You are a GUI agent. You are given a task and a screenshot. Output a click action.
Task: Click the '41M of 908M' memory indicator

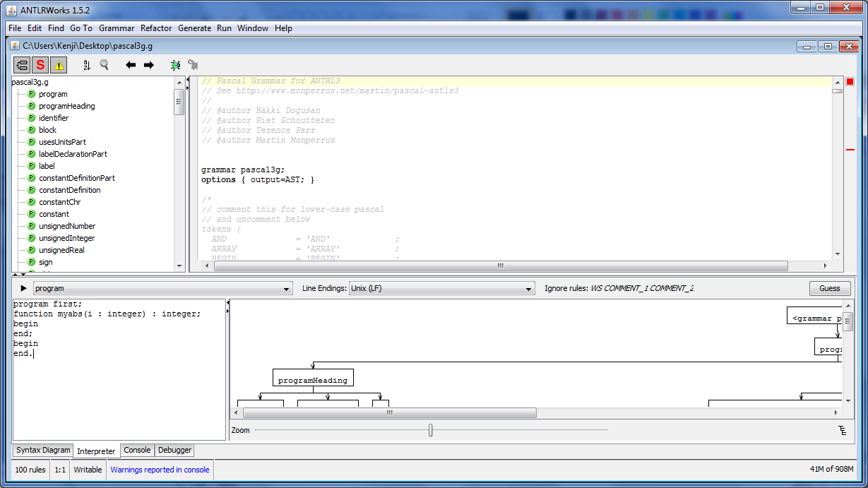831,470
